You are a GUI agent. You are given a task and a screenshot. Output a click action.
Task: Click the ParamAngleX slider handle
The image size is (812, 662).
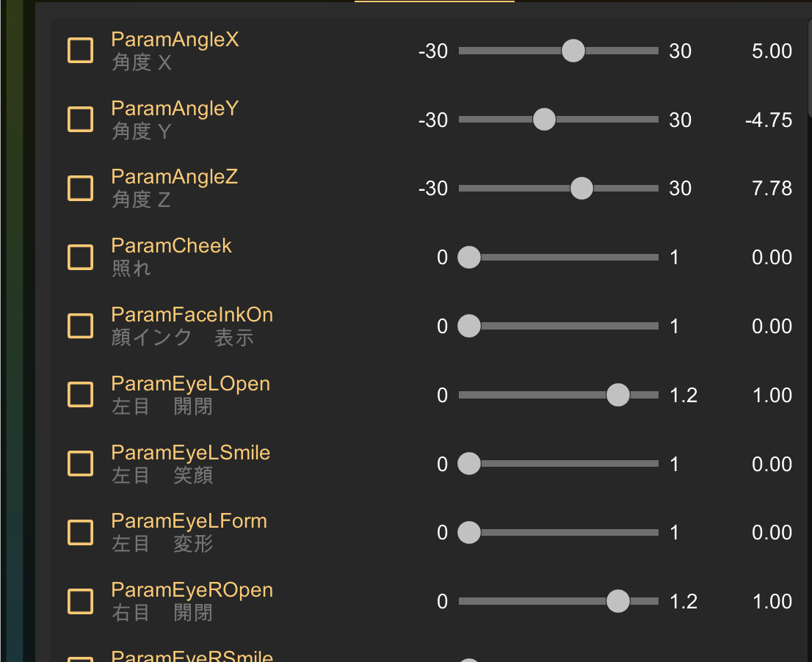pos(573,51)
